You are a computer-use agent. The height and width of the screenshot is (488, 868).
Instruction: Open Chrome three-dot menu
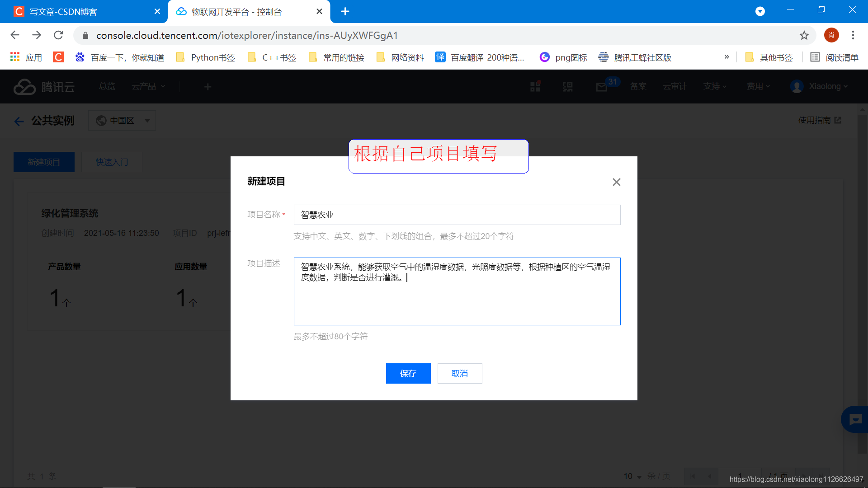[853, 35]
